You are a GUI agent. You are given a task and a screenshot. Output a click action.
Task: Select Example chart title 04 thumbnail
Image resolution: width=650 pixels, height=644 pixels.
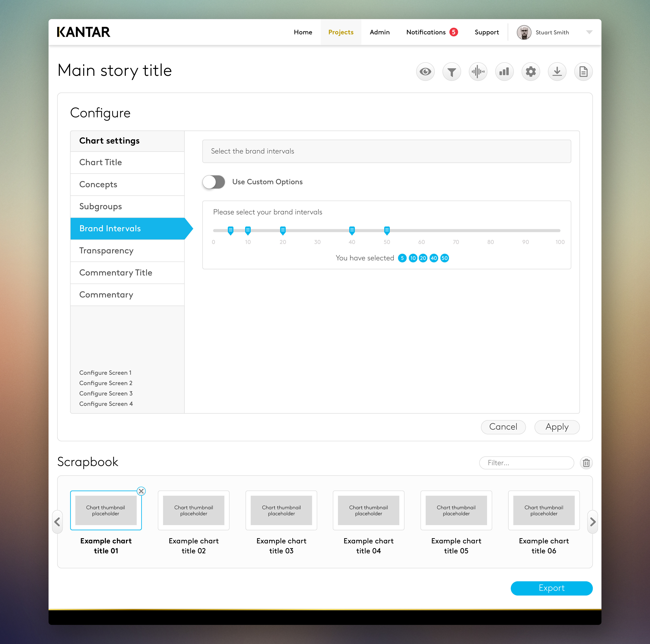(368, 510)
